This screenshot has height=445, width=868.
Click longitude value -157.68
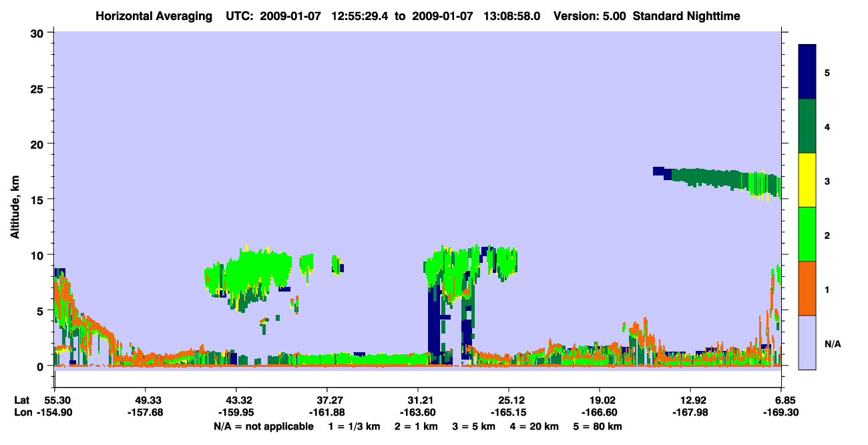(146, 412)
